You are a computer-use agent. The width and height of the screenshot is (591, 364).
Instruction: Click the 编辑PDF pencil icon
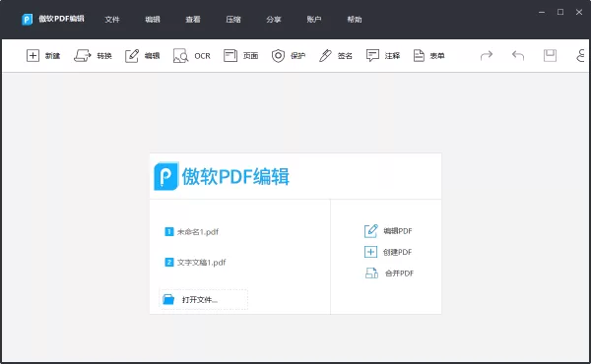(x=371, y=231)
